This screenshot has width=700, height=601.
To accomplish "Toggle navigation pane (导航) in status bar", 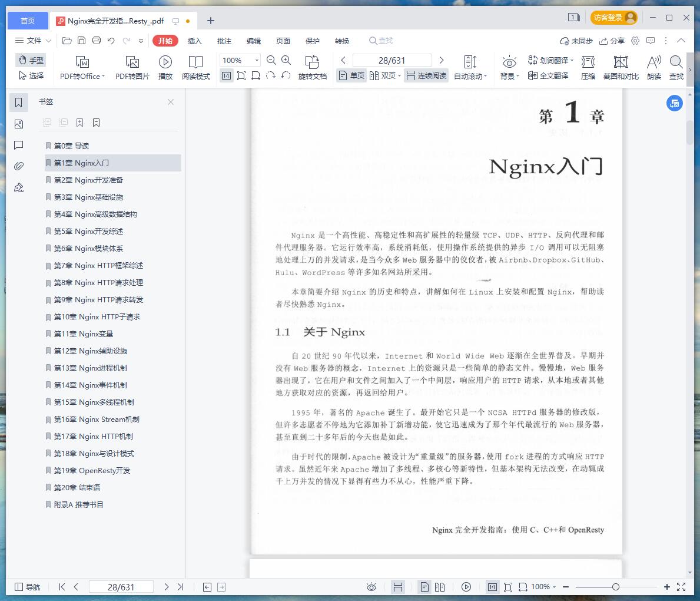I will (28, 587).
